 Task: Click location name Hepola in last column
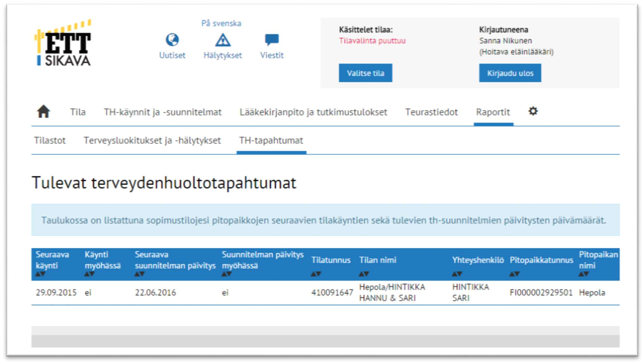click(x=592, y=292)
